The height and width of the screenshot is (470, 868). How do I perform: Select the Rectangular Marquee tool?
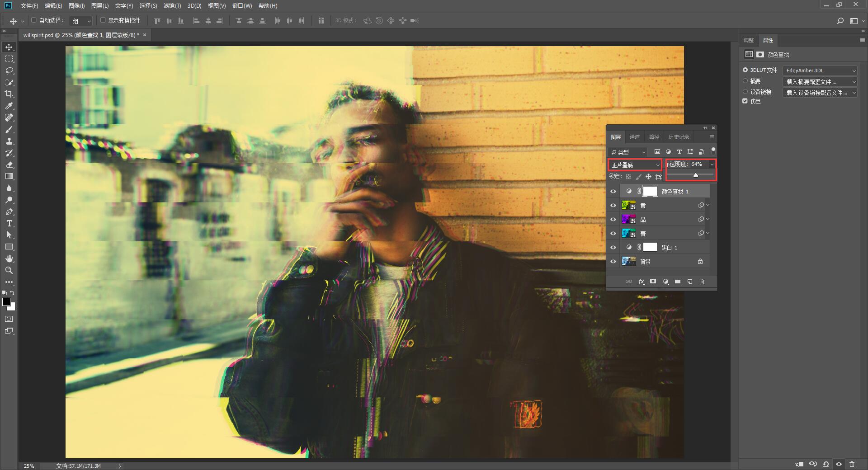point(9,59)
